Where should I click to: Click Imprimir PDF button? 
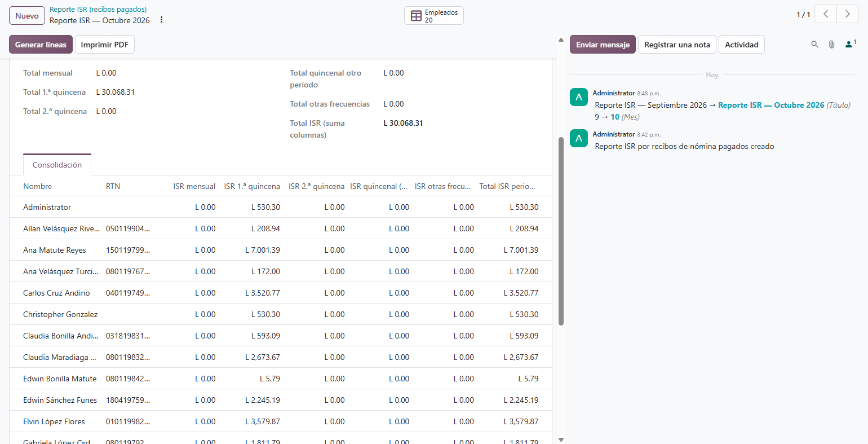pos(105,45)
